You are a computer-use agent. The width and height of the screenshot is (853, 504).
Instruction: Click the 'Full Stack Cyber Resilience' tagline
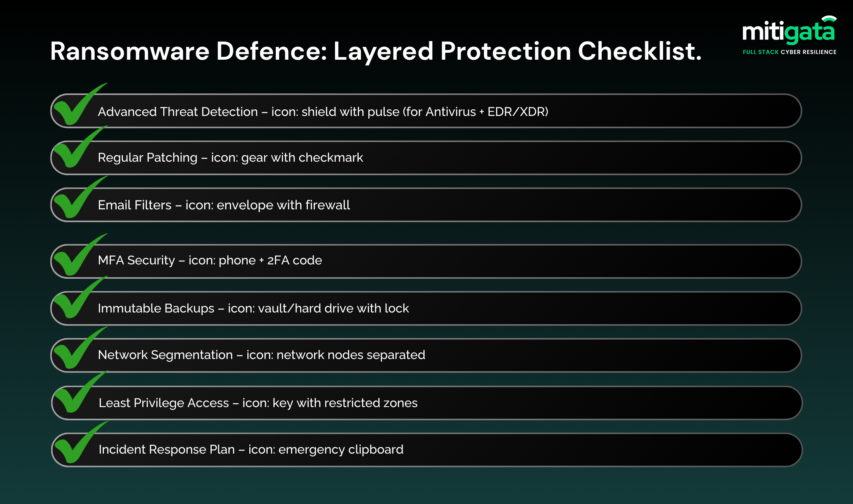point(789,52)
